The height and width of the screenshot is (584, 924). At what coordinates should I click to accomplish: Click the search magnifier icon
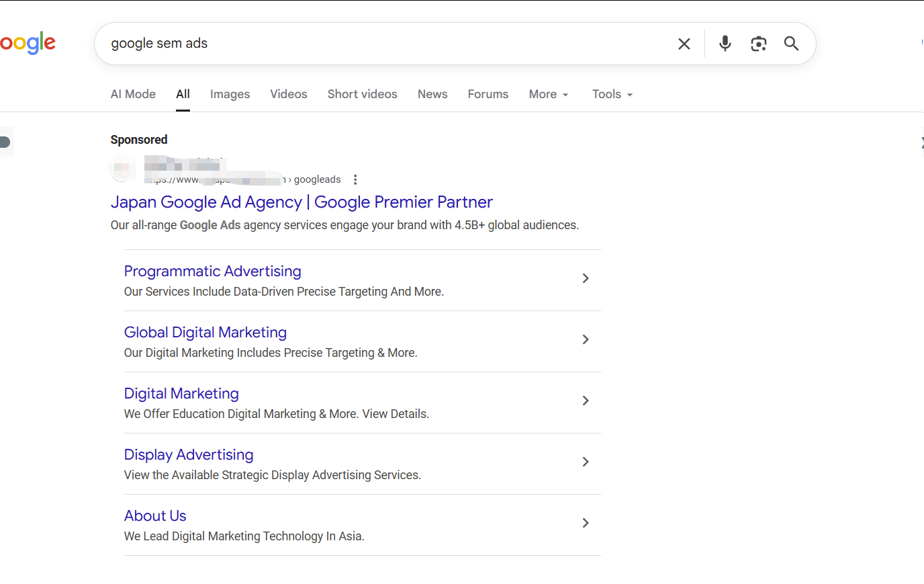click(791, 43)
